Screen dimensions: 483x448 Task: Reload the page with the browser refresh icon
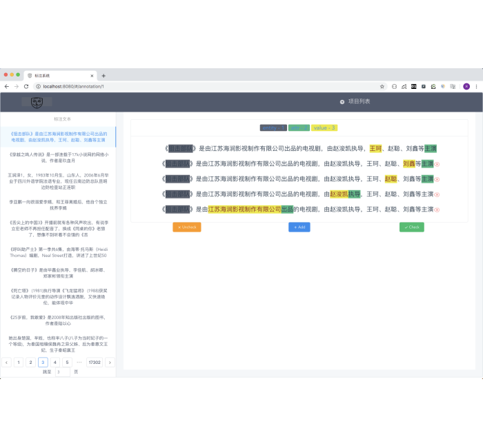pos(26,86)
